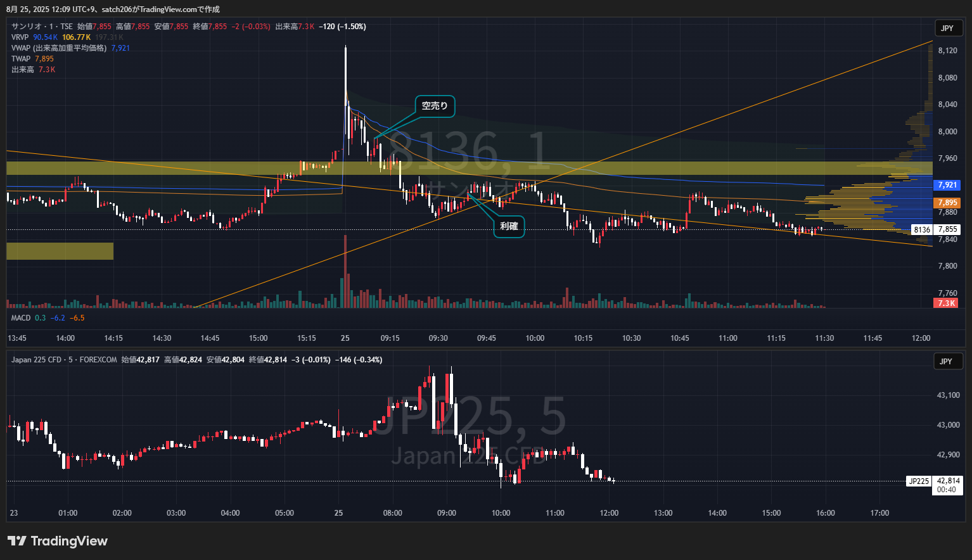Click the 終値7,855 close value in the サンリオ legend
Viewport: 972px width, 560px height.
pyautogui.click(x=210, y=27)
